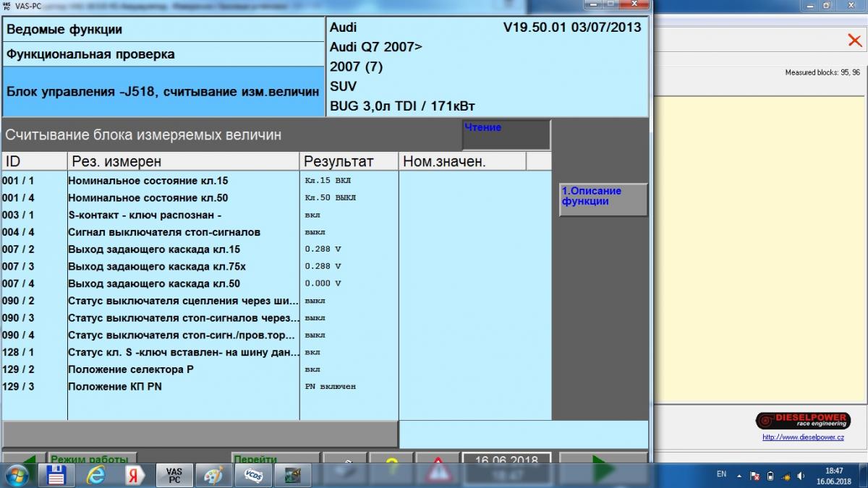
Task: Click the Ном.значен. column header
Action: [463, 161]
